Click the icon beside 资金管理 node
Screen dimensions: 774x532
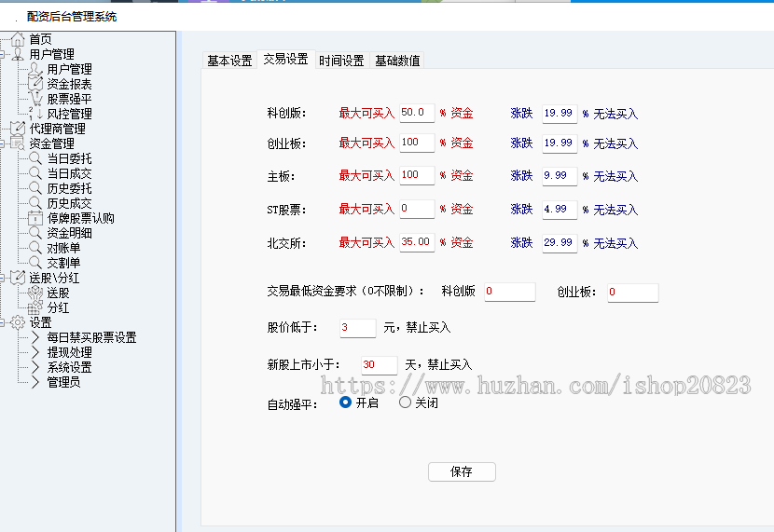(x=18, y=143)
